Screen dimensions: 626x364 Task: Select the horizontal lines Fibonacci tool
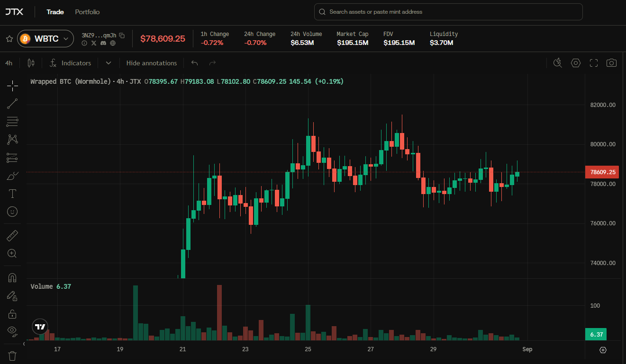[12, 122]
